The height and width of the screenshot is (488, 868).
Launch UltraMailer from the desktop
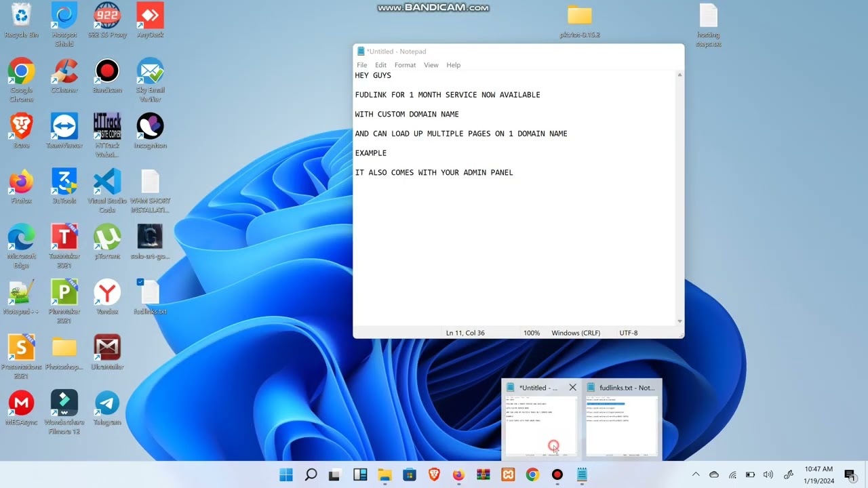click(x=107, y=352)
